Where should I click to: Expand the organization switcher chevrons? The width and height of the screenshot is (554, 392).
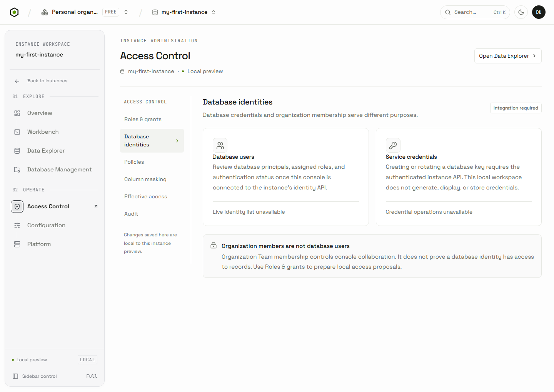pos(126,12)
